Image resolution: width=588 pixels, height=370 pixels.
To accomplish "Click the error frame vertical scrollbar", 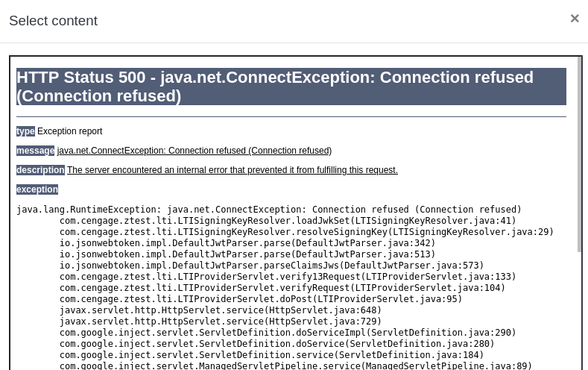I will [x=580, y=154].
